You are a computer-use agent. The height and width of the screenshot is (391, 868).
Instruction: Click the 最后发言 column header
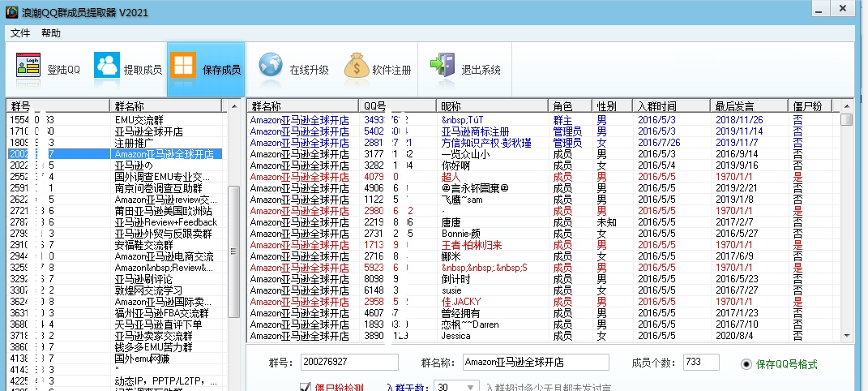734,106
